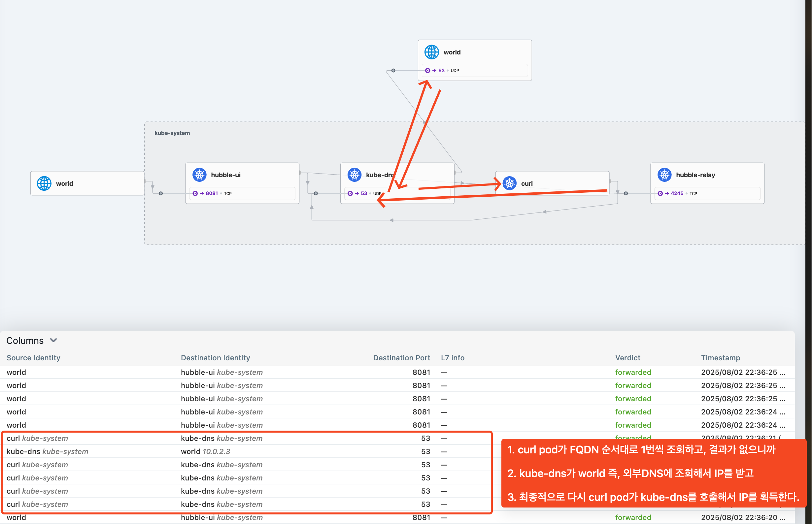Click the Source Identity column header
Image resolution: width=812 pixels, height=524 pixels.
33,358
